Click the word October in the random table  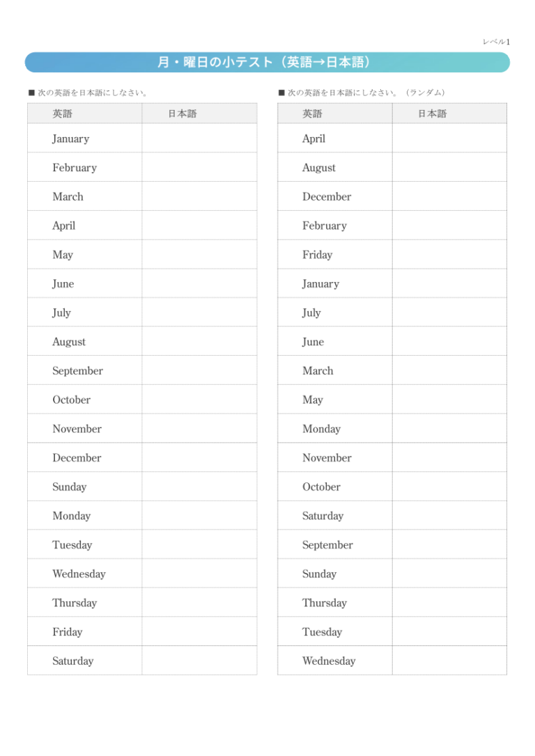point(321,487)
